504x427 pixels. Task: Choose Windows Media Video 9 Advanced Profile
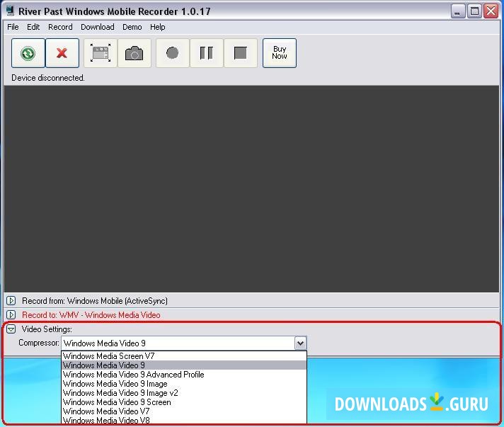point(184,375)
